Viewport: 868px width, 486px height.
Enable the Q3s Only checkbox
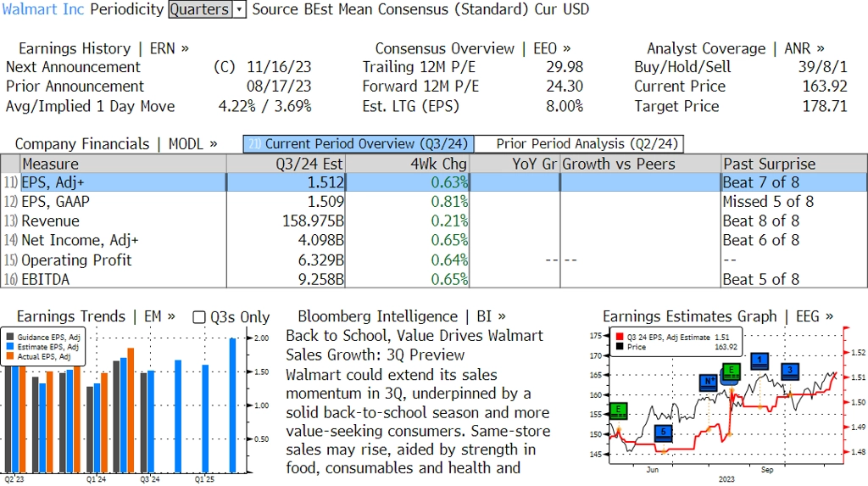click(x=199, y=317)
